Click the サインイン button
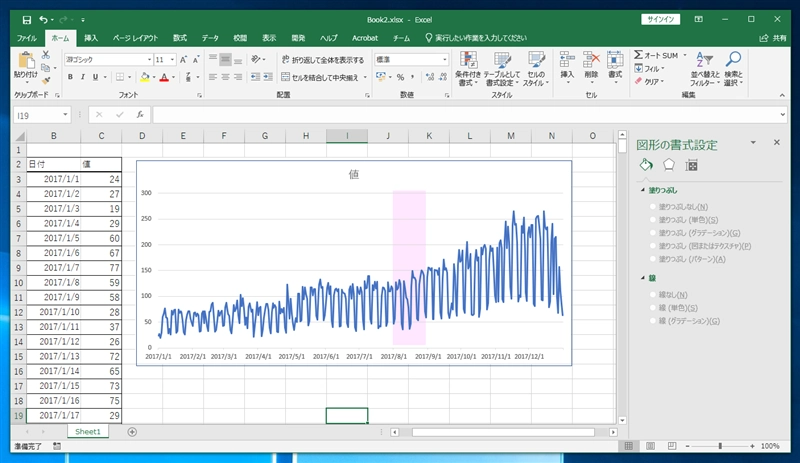800x463 pixels. click(661, 19)
